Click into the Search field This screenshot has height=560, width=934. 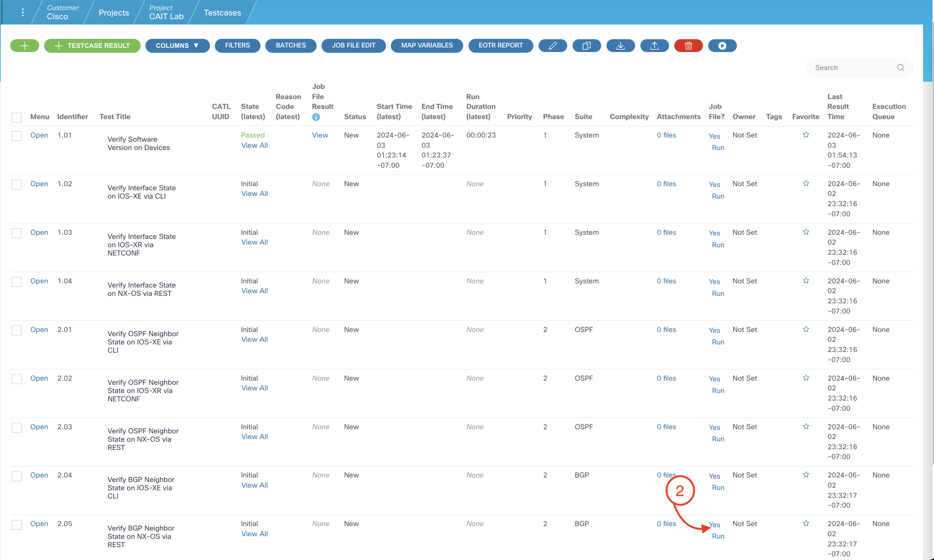pyautogui.click(x=853, y=67)
